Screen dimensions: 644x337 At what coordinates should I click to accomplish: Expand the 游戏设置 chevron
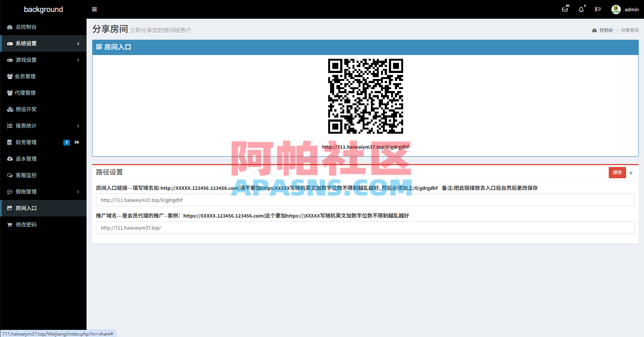[x=78, y=60]
